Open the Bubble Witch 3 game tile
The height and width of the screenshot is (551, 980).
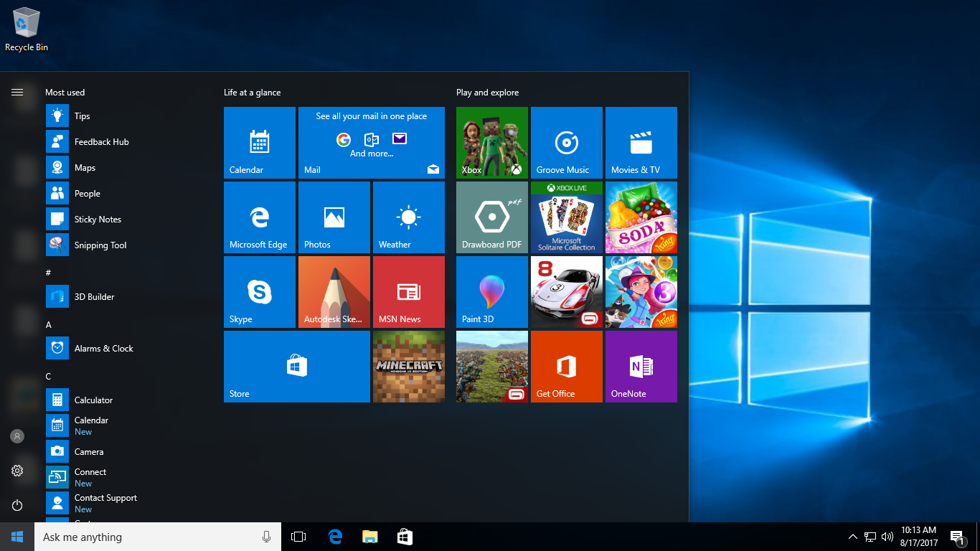[641, 292]
